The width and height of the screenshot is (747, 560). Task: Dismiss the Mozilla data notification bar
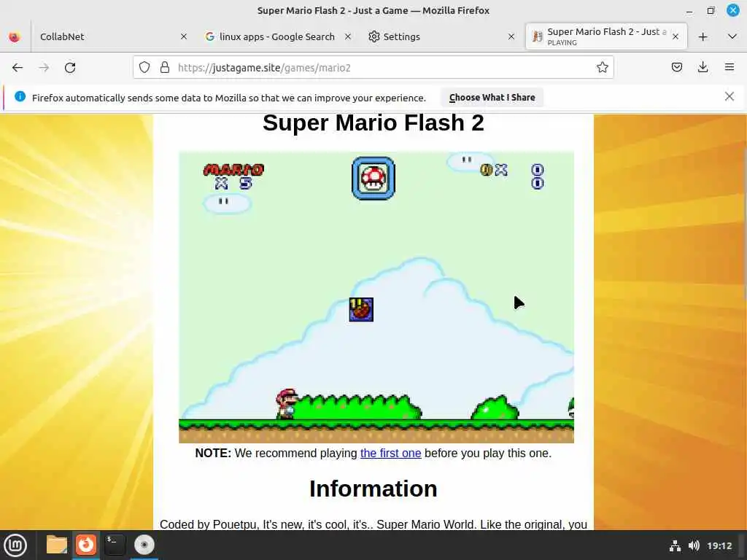coord(729,97)
